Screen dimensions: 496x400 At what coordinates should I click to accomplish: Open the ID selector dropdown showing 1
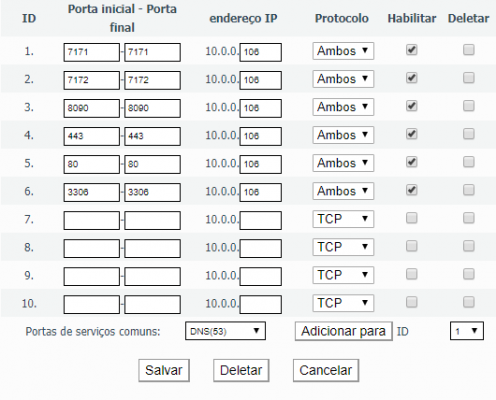pos(467,331)
